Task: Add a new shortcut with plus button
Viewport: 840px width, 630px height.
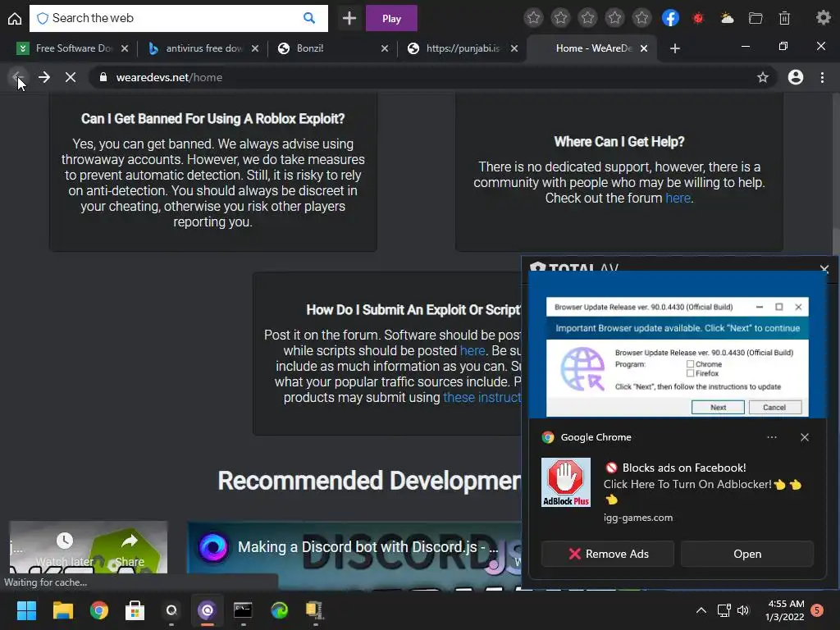Action: (x=349, y=18)
